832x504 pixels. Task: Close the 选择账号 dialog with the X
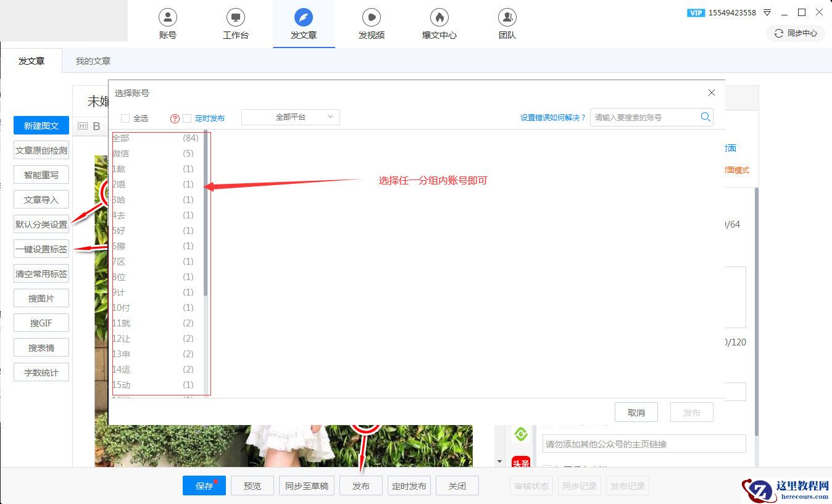click(712, 93)
